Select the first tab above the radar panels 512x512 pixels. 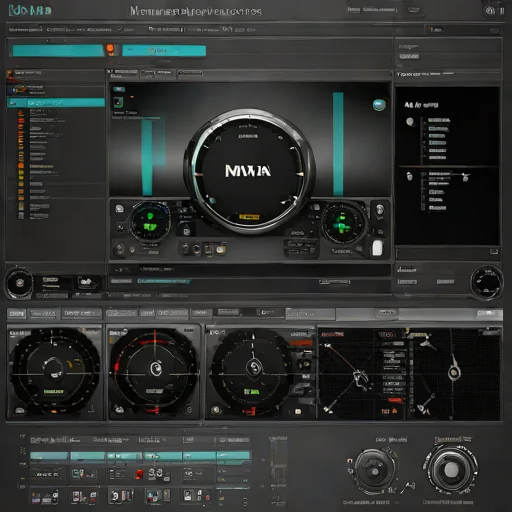16,314
